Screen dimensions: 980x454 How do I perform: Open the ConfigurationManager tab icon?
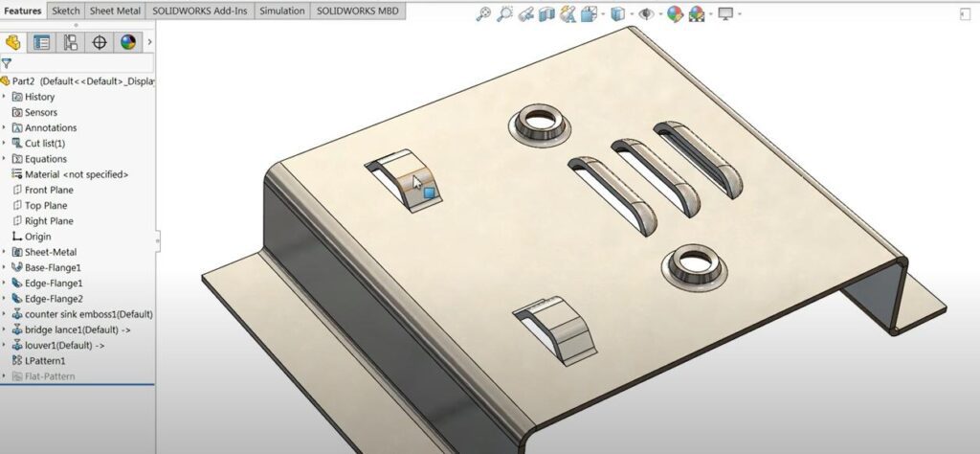(x=71, y=42)
